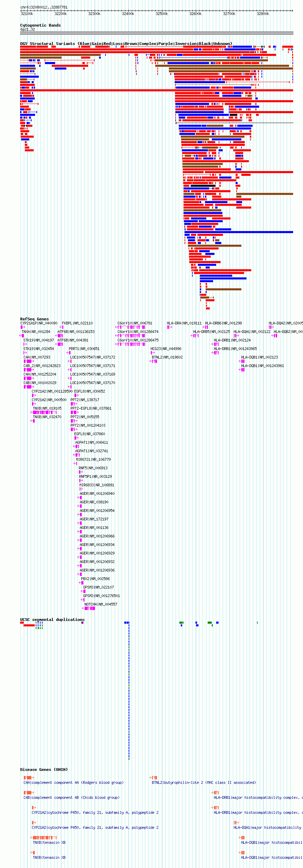Viewport: 303px width, 868px height.
Task: Select the HLA-DRA|NM_019111 gene label
Action: pos(184,323)
